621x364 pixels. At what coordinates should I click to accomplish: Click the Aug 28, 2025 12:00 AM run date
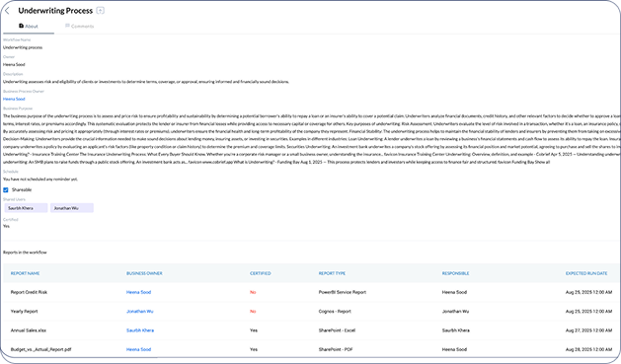[588, 349]
